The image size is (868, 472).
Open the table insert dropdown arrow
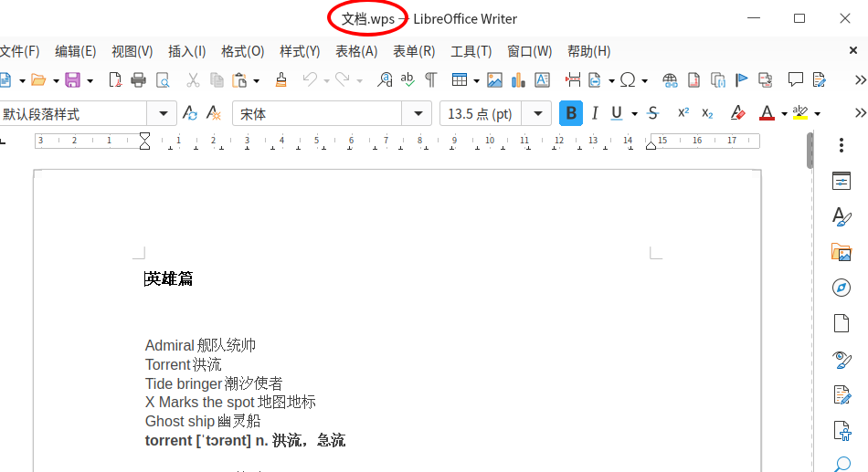pyautogui.click(x=476, y=80)
